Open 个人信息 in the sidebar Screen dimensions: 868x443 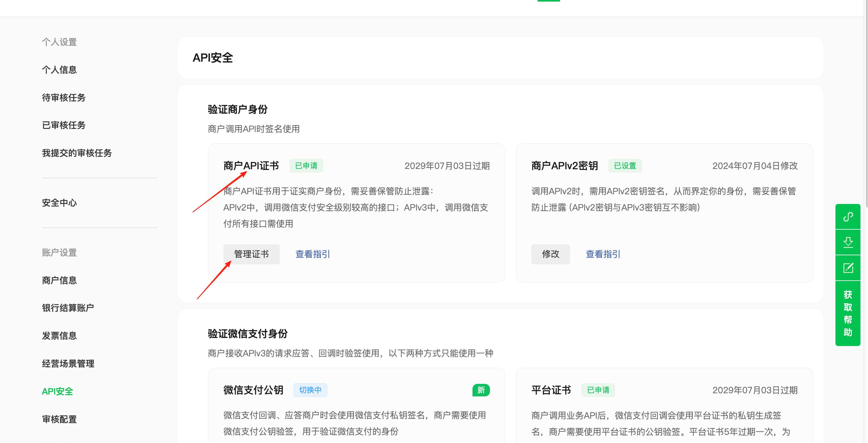pyautogui.click(x=59, y=70)
